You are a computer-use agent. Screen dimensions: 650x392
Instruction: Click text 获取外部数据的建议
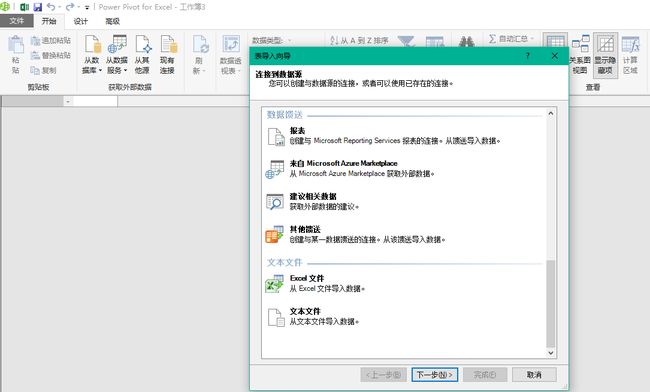point(324,206)
